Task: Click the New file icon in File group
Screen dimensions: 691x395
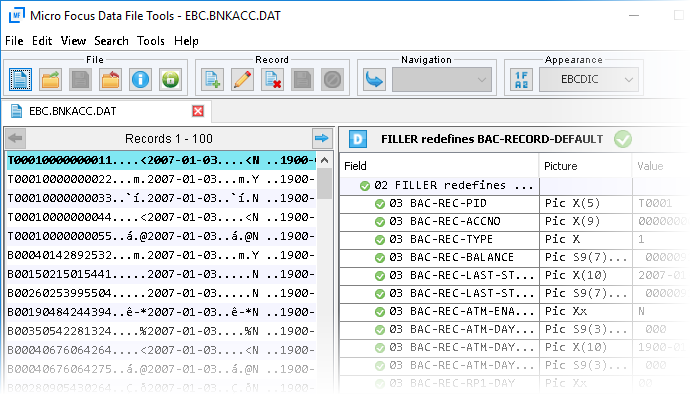Action: pyautogui.click(x=20, y=80)
